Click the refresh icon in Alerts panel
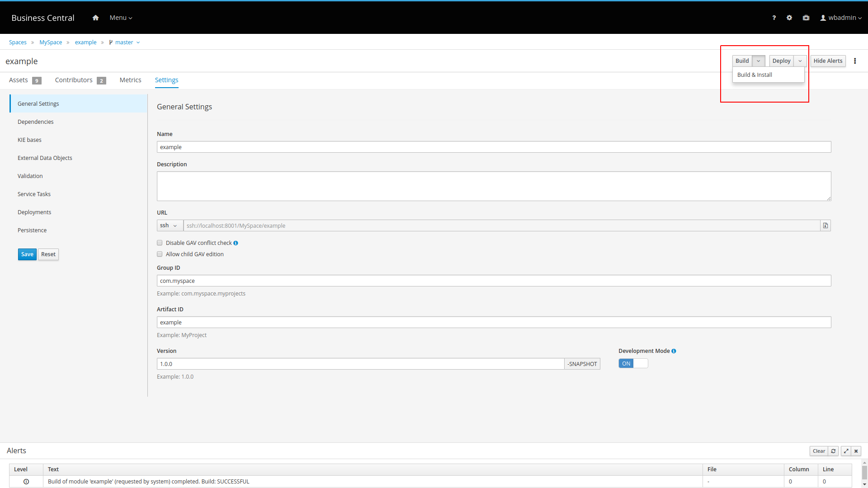The image size is (868, 488). tap(834, 451)
